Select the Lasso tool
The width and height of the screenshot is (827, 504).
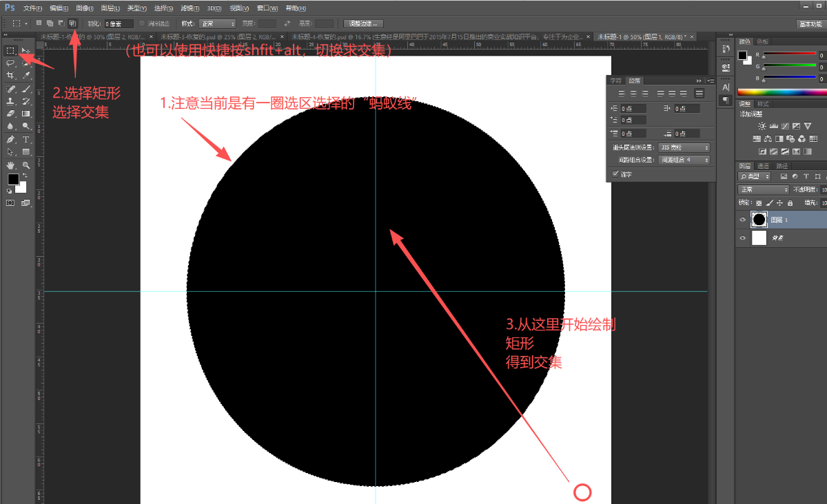(10, 63)
